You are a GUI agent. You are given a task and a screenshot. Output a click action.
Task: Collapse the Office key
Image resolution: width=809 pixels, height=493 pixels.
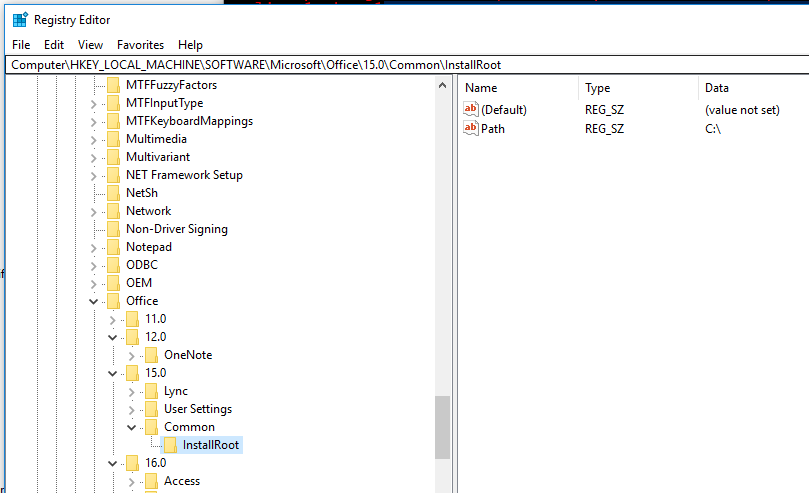(x=93, y=301)
